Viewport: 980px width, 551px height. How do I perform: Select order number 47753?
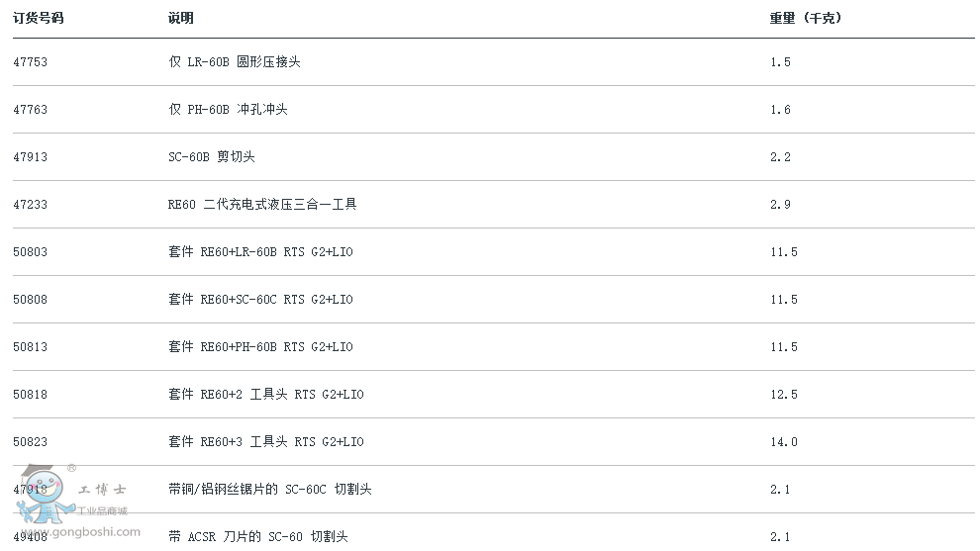coord(30,62)
